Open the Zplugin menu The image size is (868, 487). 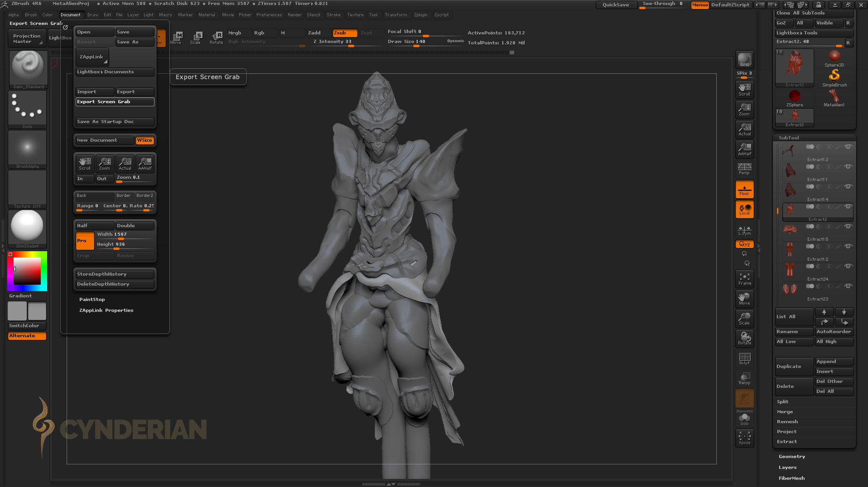pos(420,15)
